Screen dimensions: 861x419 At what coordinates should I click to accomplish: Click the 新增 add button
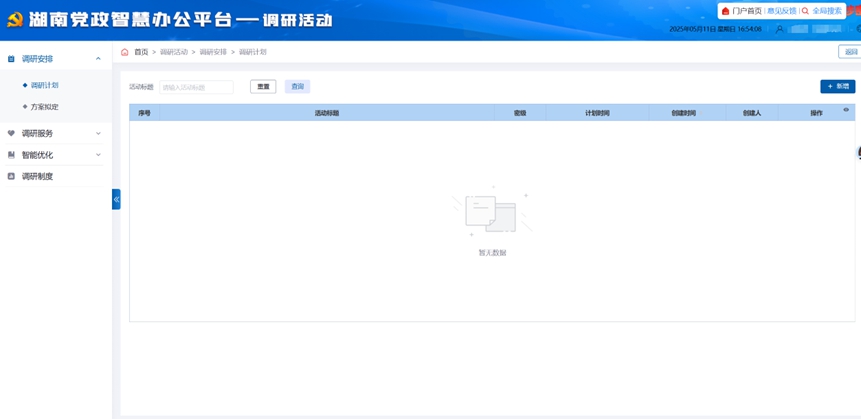(837, 87)
